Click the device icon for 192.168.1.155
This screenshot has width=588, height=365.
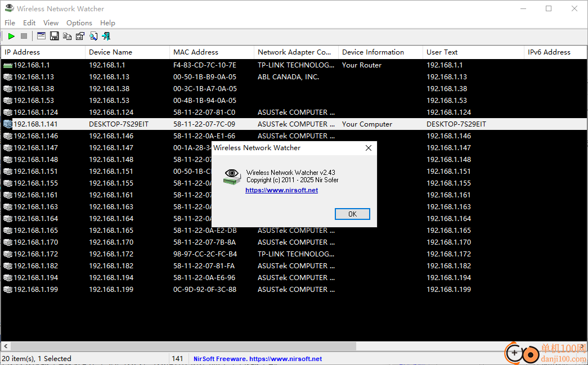(x=8, y=183)
